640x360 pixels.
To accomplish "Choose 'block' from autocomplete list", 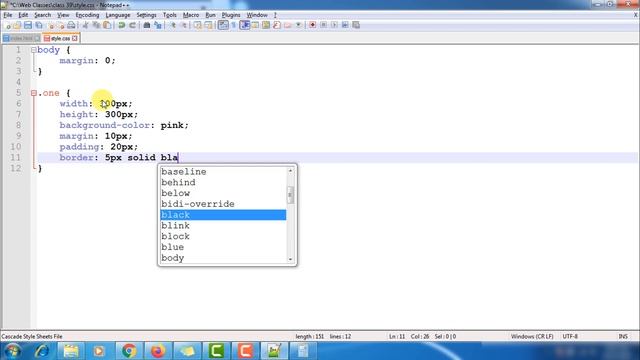I will (x=223, y=236).
